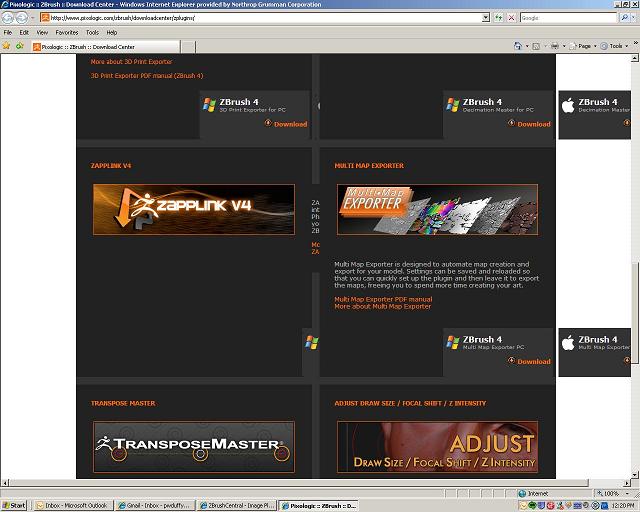Open the Tools command dropdown arrow

(x=627, y=46)
